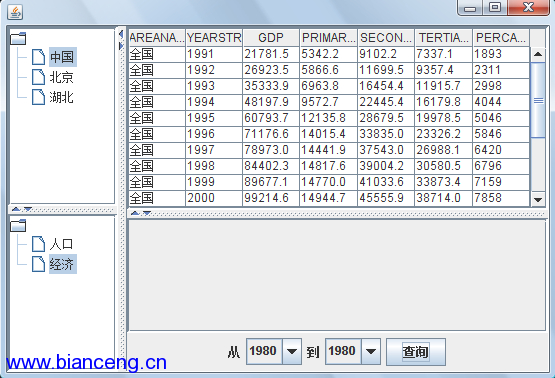This screenshot has height=378, width=555.
Task: Click the cell 19978.5 in 1995 row
Action: click(444, 118)
